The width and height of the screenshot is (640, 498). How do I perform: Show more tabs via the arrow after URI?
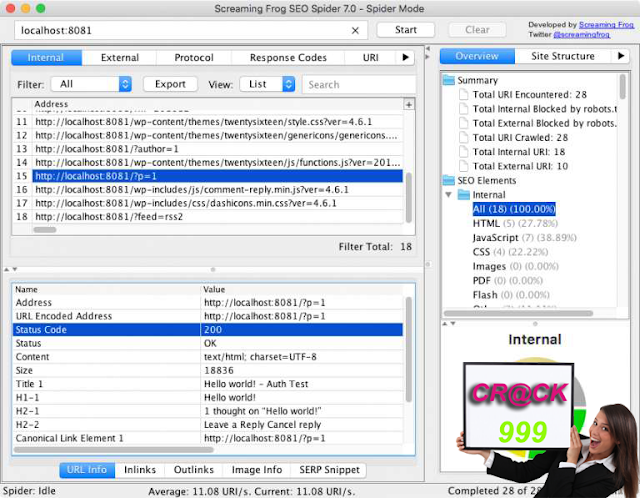click(405, 57)
